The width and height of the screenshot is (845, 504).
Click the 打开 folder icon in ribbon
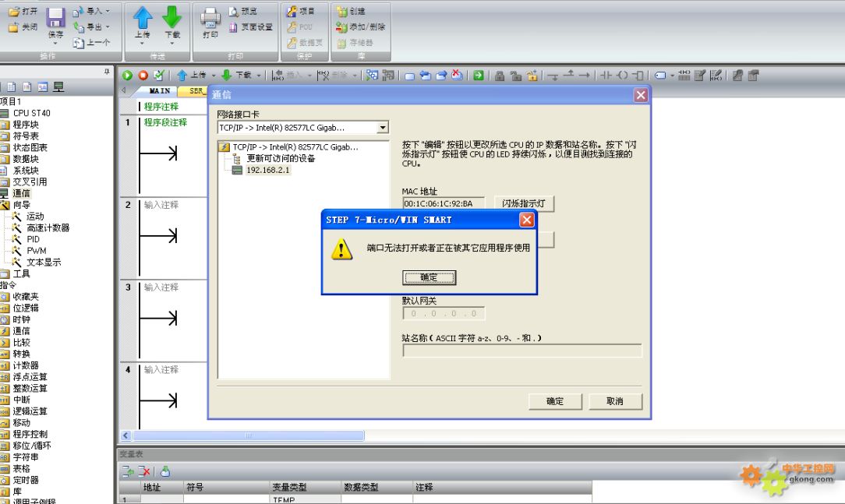click(x=13, y=11)
